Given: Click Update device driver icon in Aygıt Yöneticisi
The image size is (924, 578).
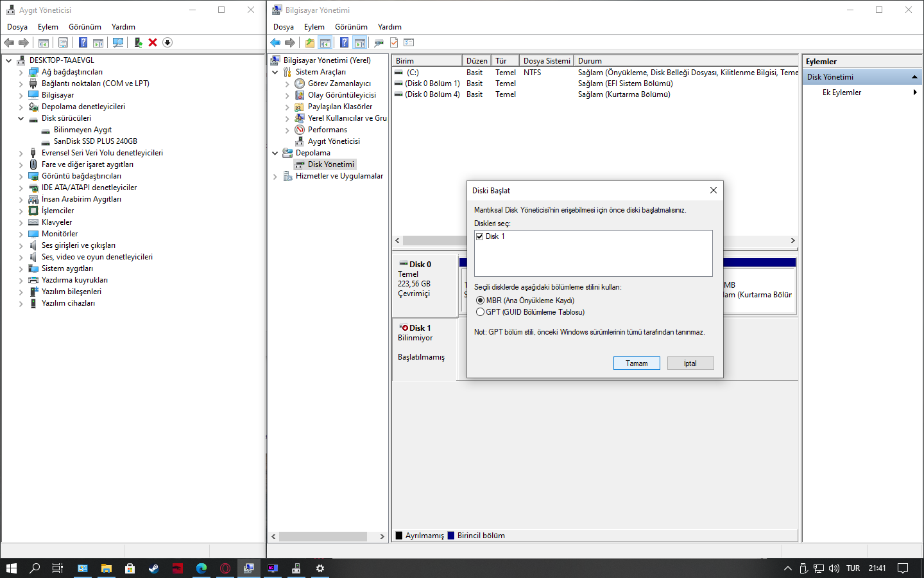Looking at the screenshot, I should (138, 42).
